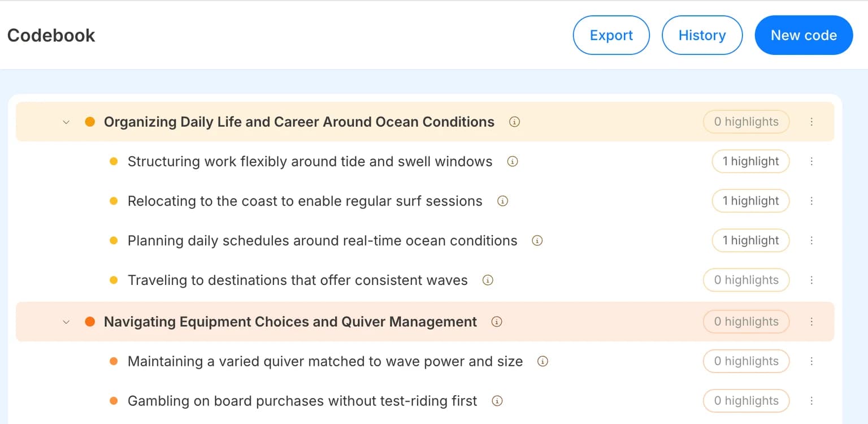This screenshot has height=424, width=868.
Task: Create a New code
Action: 804,35
